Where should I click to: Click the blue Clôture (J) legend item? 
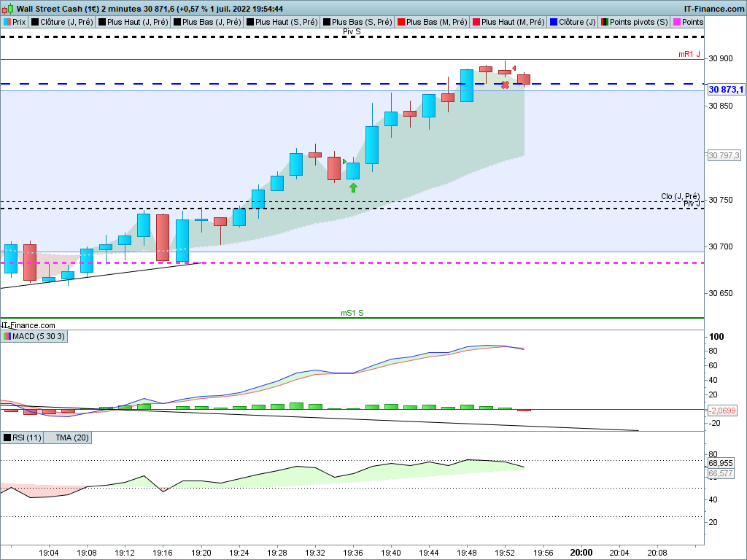[x=573, y=22]
